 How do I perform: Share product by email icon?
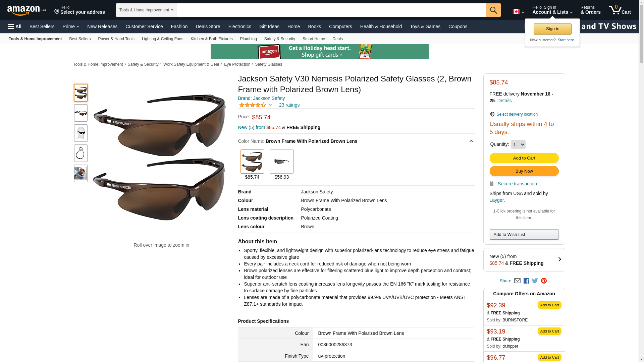[517, 281]
